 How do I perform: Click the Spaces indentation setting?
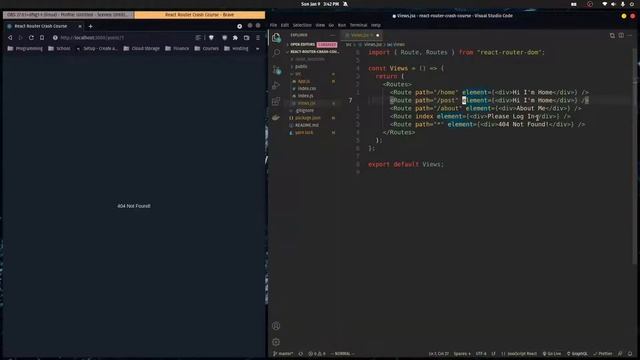coord(462,353)
